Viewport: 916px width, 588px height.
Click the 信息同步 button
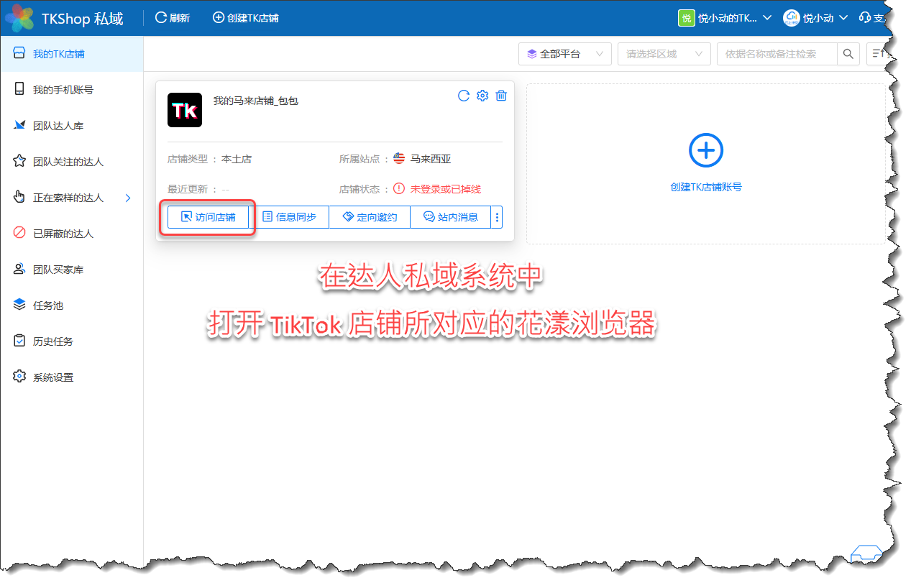tap(288, 217)
